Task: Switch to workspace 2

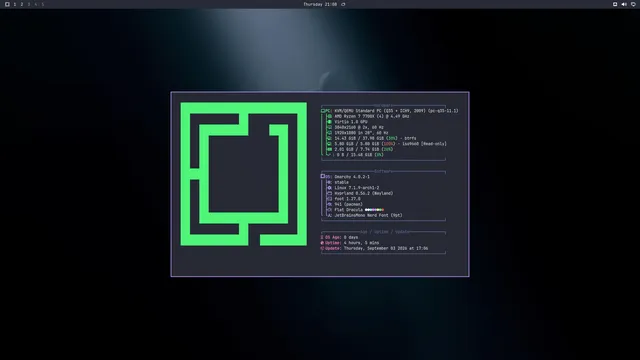Action: [22, 4]
